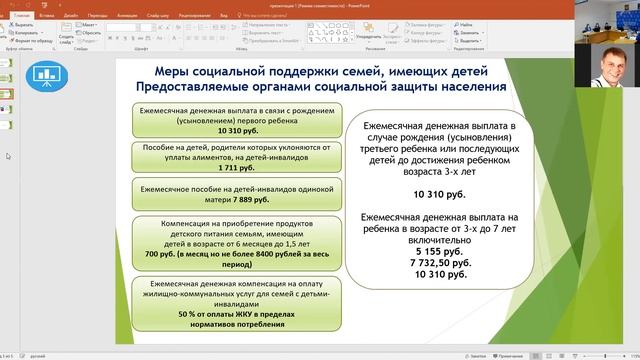Open the Layout (Макет) dropdown
Viewport: 640px width, 360px height.
point(87,25)
